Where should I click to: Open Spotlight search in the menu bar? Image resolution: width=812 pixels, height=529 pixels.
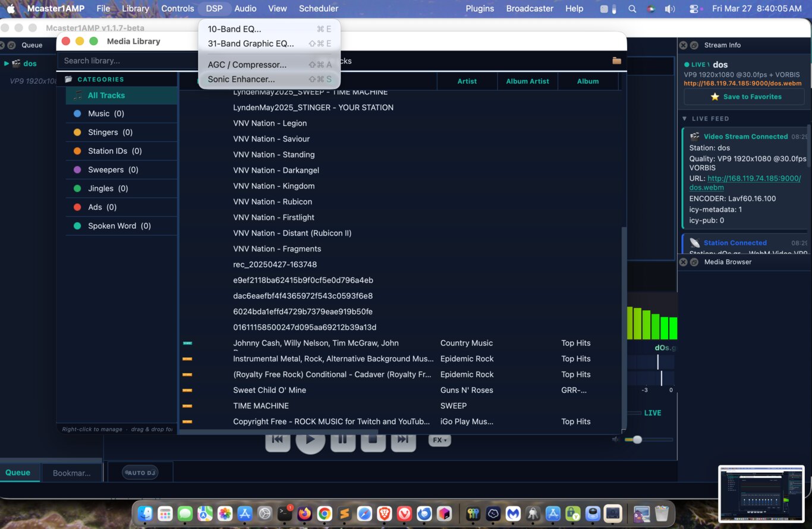632,9
